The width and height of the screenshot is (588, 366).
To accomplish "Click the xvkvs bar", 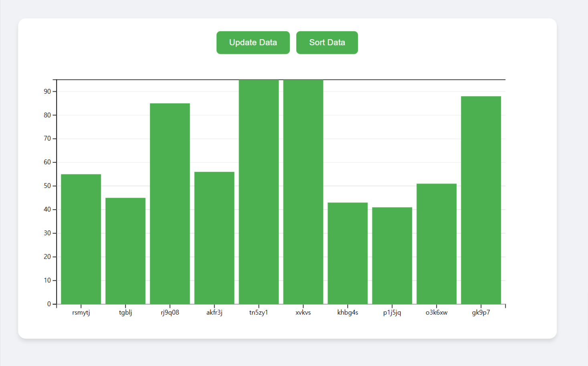I will point(303,192).
